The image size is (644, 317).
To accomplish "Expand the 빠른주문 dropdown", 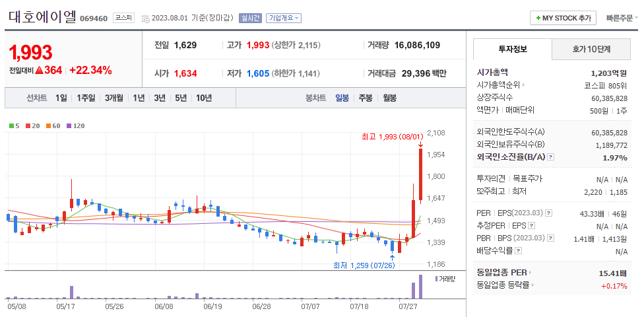I will point(622,18).
